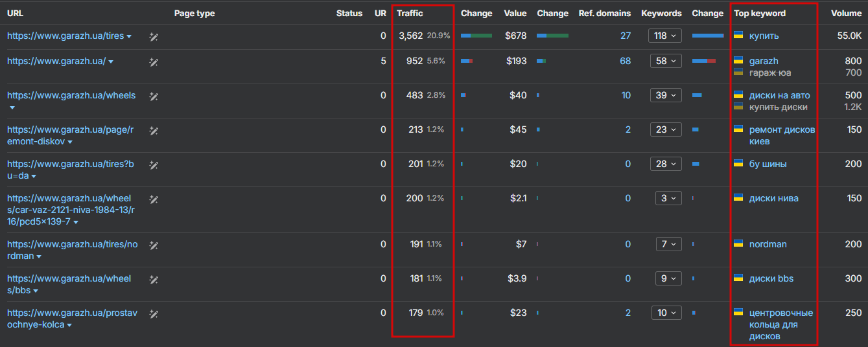Click magic wand icon in /tires row
Image resolution: width=868 pixels, height=347 pixels.
(x=154, y=37)
